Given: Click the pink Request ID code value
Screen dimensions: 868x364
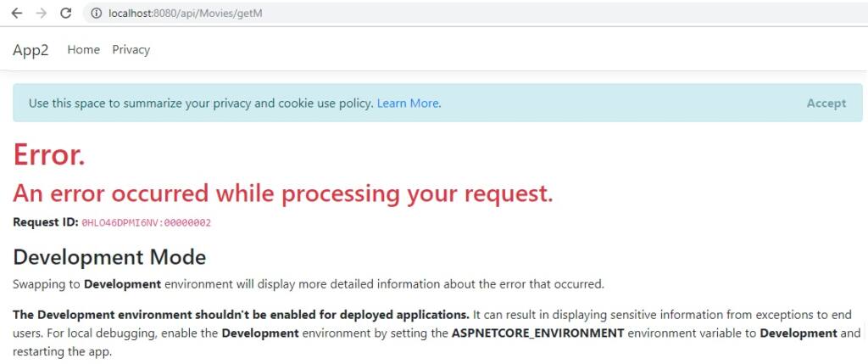Looking at the screenshot, I should pyautogui.click(x=146, y=222).
